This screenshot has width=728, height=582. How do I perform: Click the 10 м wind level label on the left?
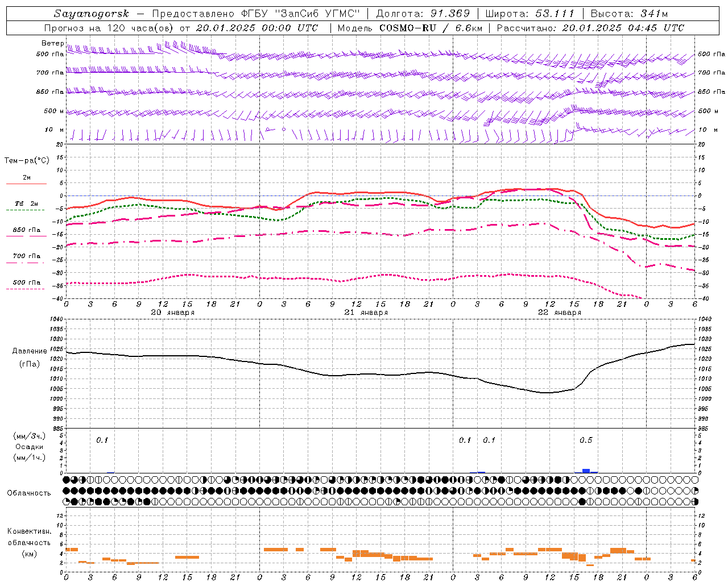tap(55, 130)
